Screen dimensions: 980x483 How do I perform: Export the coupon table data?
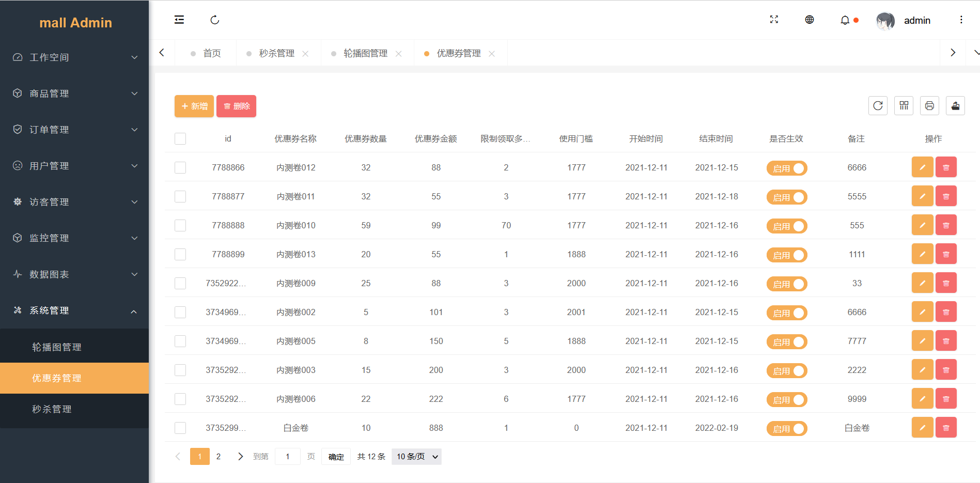(956, 106)
